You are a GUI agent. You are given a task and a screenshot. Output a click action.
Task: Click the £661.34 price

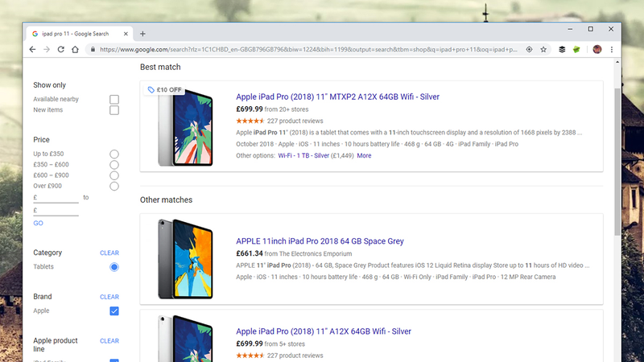(250, 253)
